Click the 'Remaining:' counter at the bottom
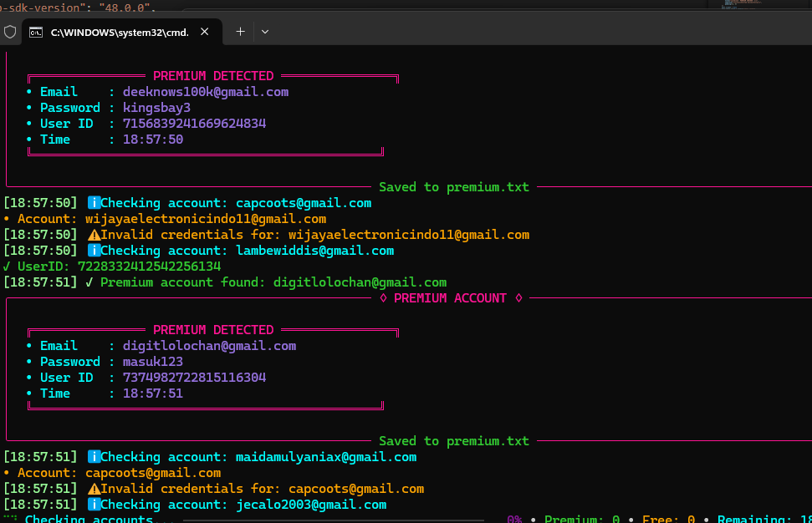The image size is (812, 523). tap(764, 519)
